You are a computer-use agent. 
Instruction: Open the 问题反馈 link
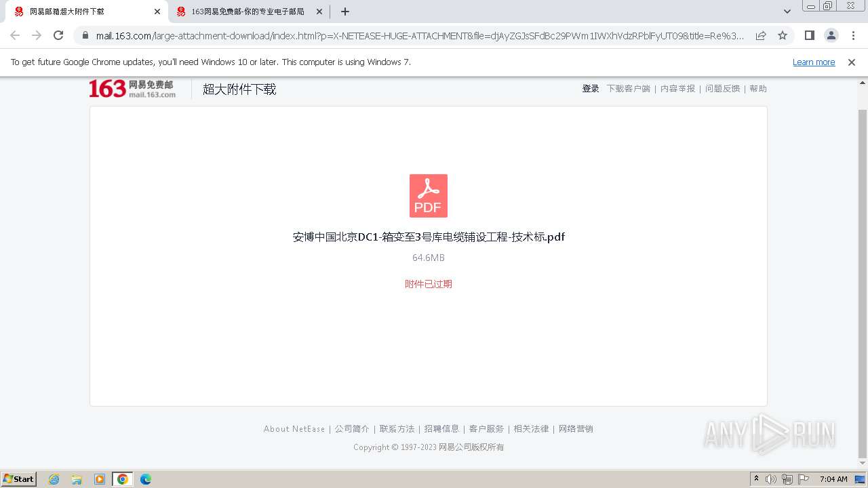tap(723, 89)
